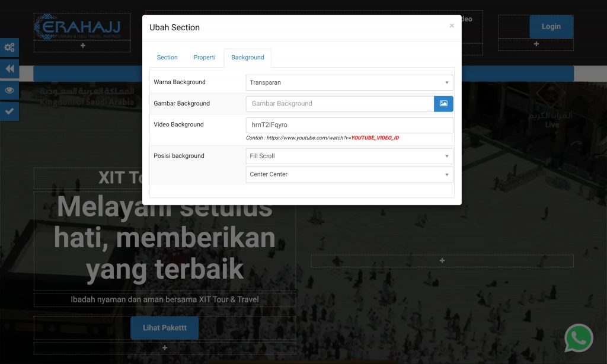Switch to the Properti tab
Screen dimensions: 607x364
205,58
